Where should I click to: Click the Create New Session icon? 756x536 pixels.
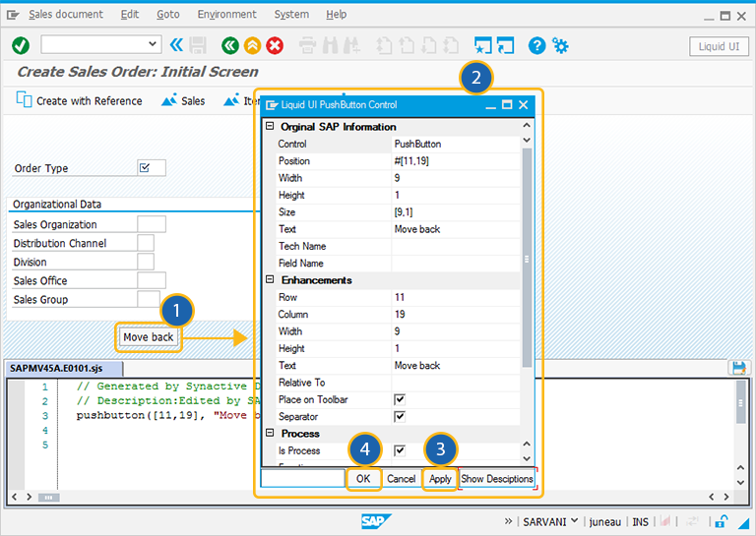(x=482, y=46)
